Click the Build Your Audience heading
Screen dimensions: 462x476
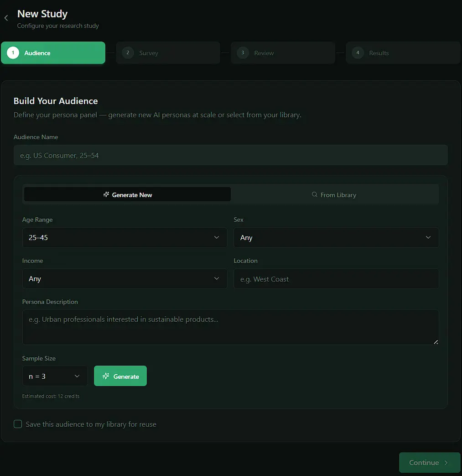pyautogui.click(x=56, y=101)
